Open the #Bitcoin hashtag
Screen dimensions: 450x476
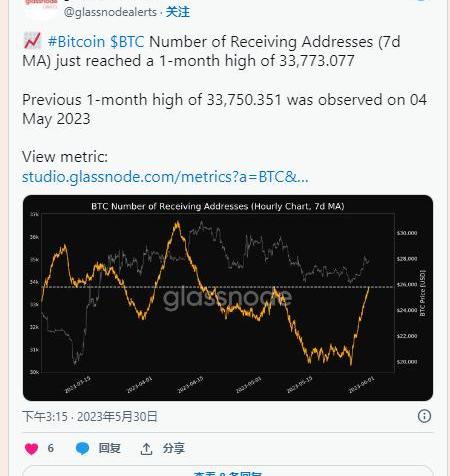click(x=77, y=42)
